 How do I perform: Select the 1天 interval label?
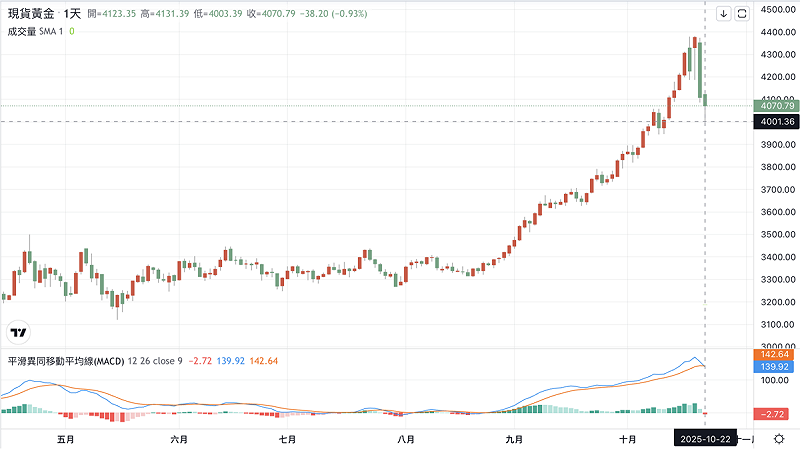click(72, 15)
